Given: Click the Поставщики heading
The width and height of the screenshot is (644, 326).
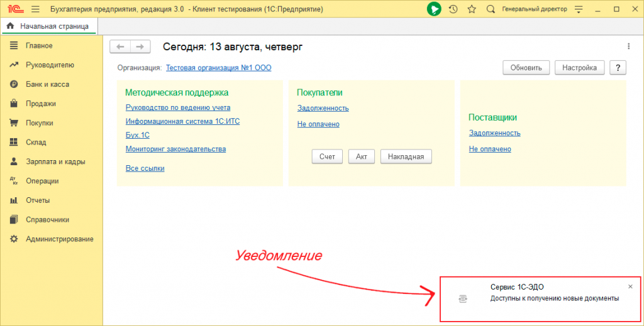Looking at the screenshot, I should 493,117.
